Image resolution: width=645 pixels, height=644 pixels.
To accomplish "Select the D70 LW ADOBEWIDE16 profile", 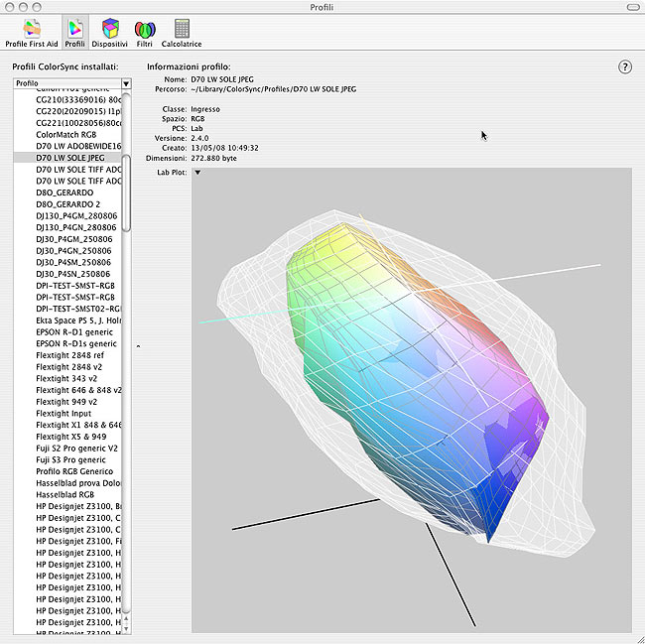I will pos(67,146).
